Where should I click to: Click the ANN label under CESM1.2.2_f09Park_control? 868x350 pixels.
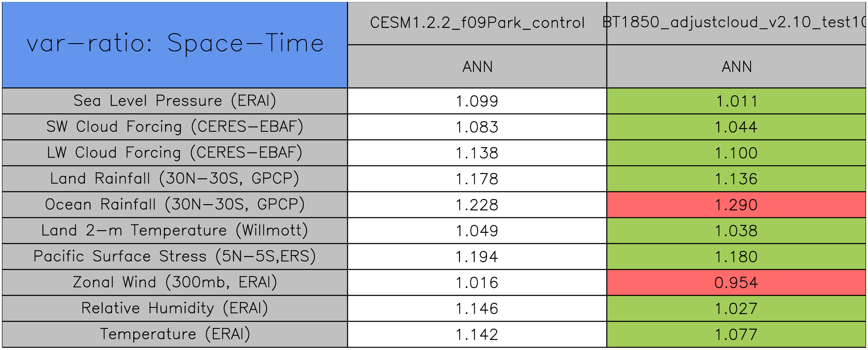(x=477, y=67)
